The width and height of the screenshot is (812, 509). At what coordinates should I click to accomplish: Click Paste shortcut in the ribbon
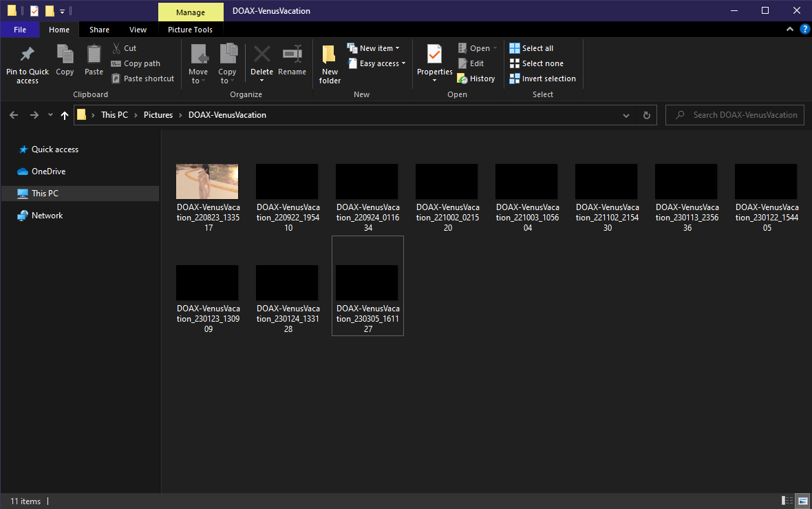pos(143,79)
